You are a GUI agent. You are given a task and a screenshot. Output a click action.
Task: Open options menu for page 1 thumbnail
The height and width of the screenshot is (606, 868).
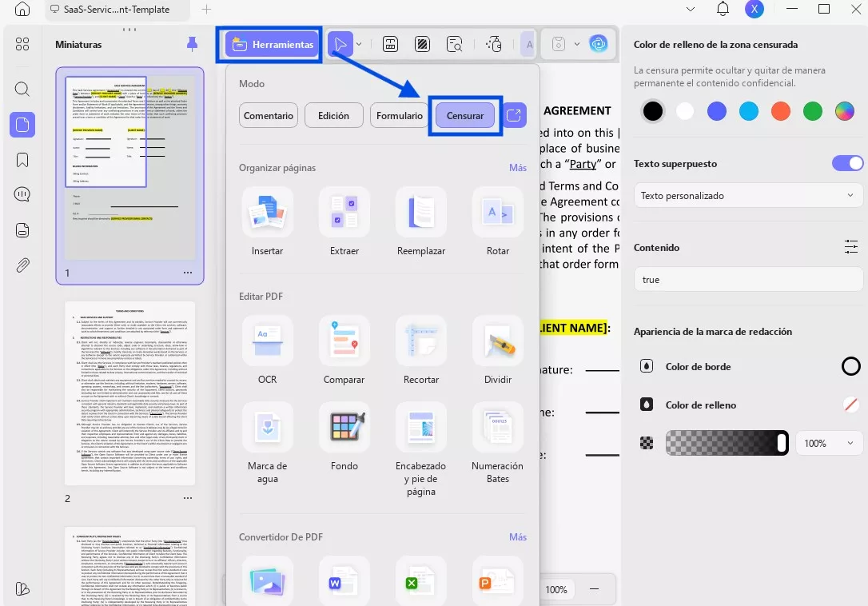[x=188, y=273]
